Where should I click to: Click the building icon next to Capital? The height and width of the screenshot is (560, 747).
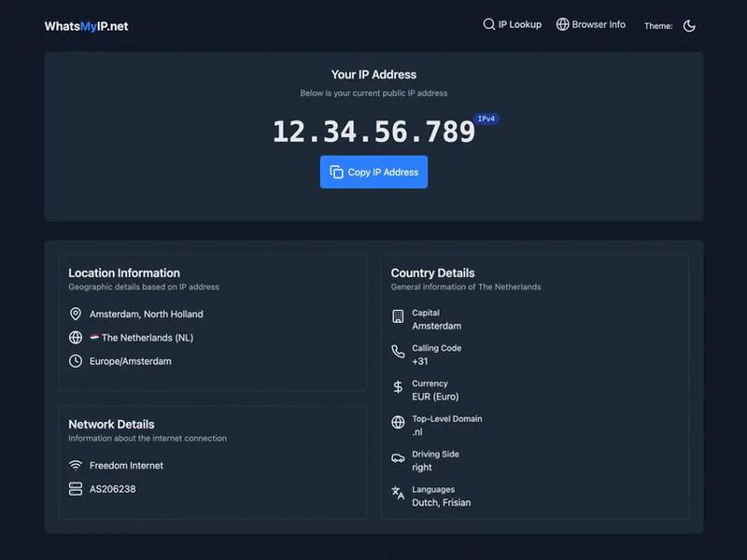(398, 316)
